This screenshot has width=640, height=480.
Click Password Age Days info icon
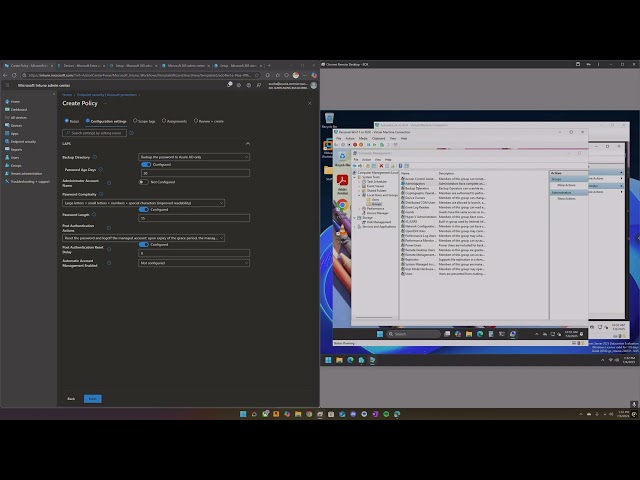pos(100,169)
